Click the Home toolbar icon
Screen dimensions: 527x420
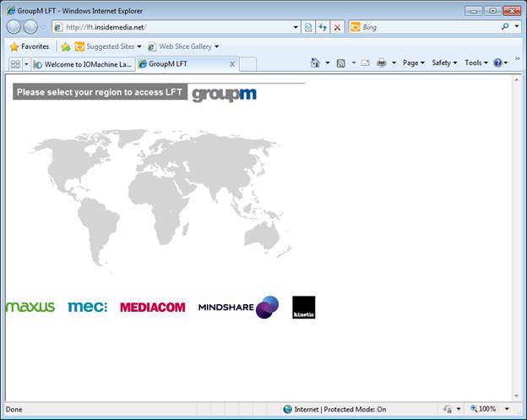(315, 63)
